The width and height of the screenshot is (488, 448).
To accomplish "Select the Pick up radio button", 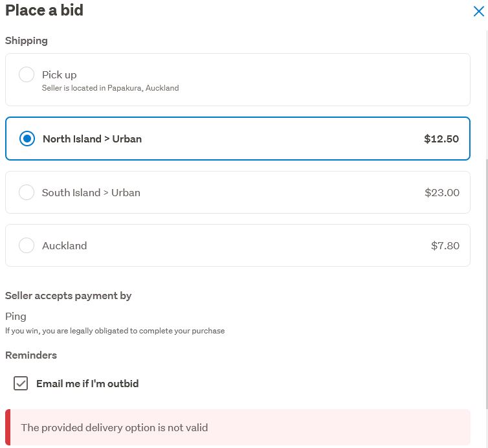I will click(27, 74).
